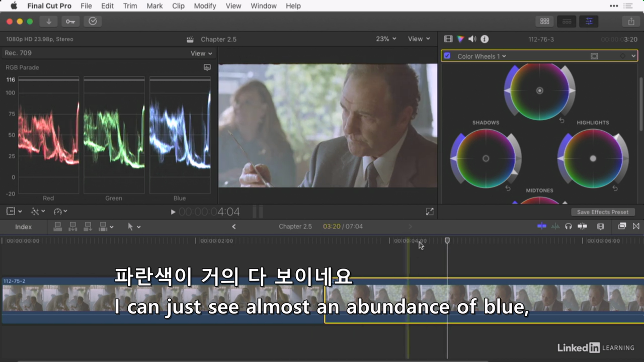The image size is (644, 362).
Task: Click the top color wheel center puck
Action: [x=540, y=91]
